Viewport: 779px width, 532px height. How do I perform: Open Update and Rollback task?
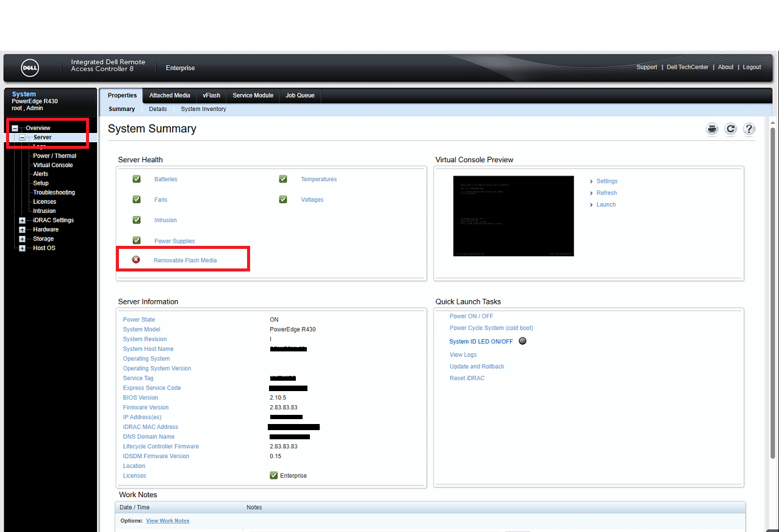pyautogui.click(x=477, y=367)
